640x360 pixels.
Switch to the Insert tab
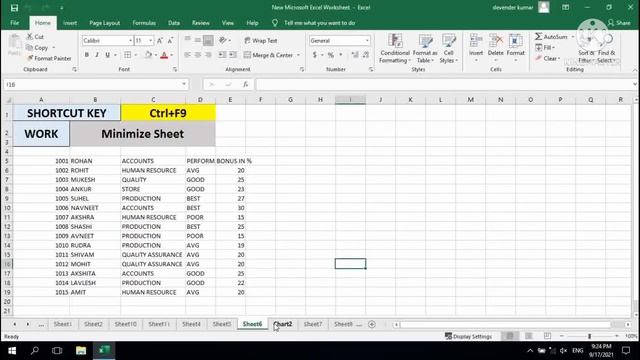tap(70, 23)
